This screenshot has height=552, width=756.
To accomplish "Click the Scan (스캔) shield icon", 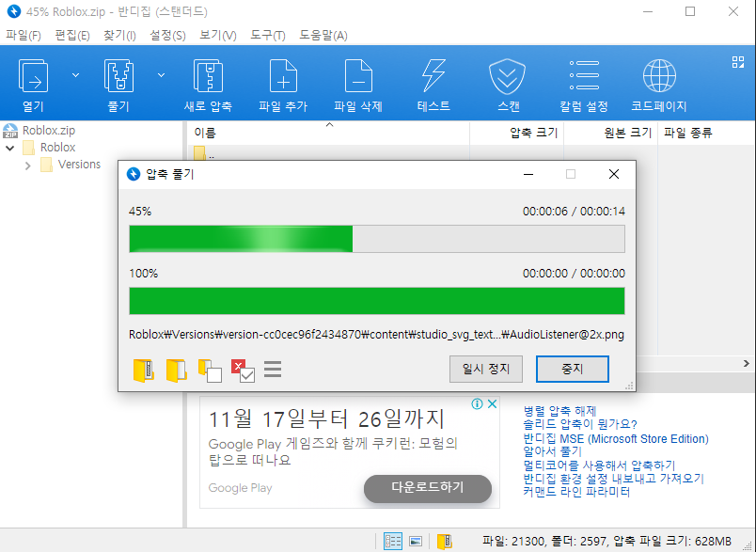I will point(507,76).
